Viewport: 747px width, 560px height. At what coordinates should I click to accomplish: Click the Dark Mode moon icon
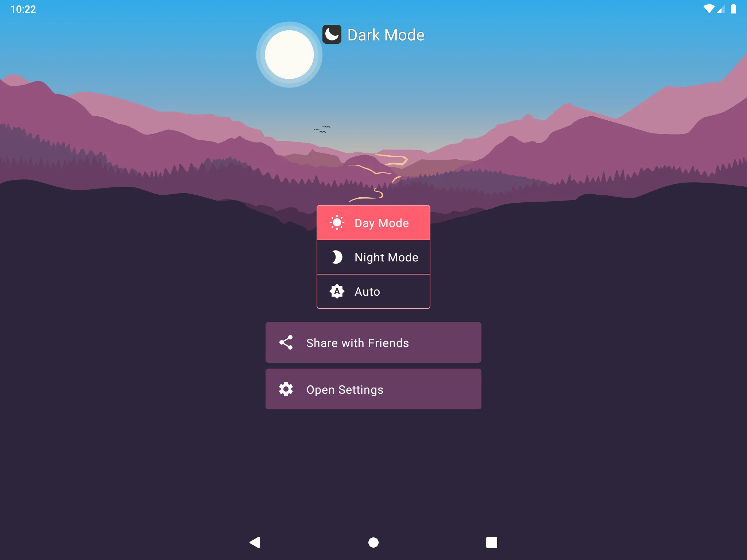click(x=332, y=35)
